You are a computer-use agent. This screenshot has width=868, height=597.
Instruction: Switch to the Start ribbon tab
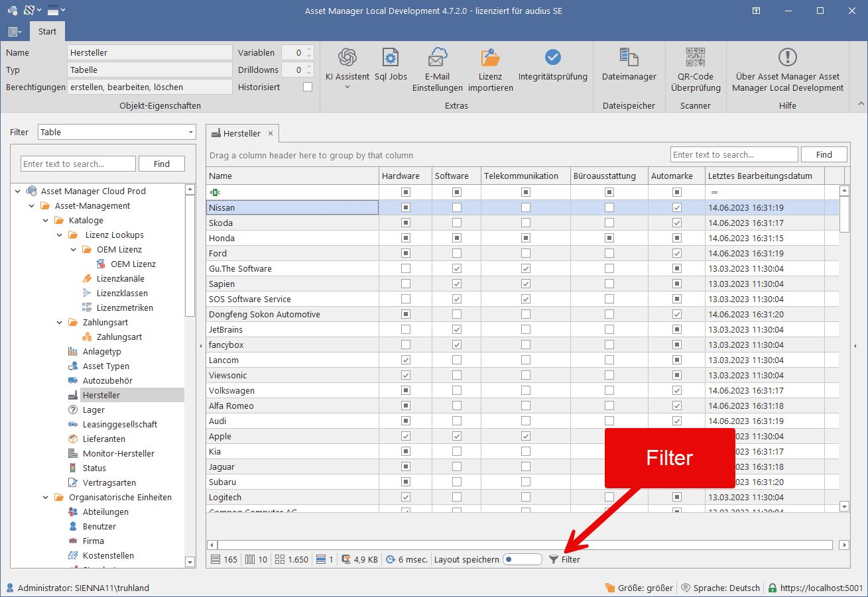point(47,31)
